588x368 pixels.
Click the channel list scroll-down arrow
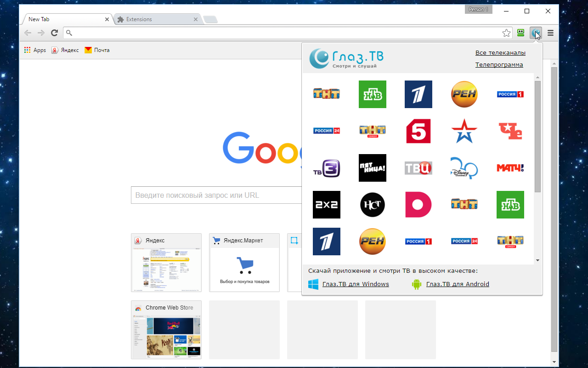pyautogui.click(x=537, y=260)
